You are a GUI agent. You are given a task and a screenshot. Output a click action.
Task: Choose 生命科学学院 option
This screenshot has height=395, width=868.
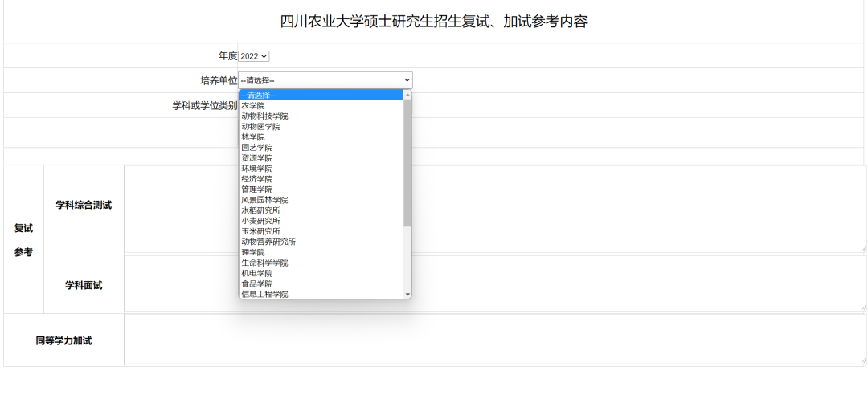point(264,263)
